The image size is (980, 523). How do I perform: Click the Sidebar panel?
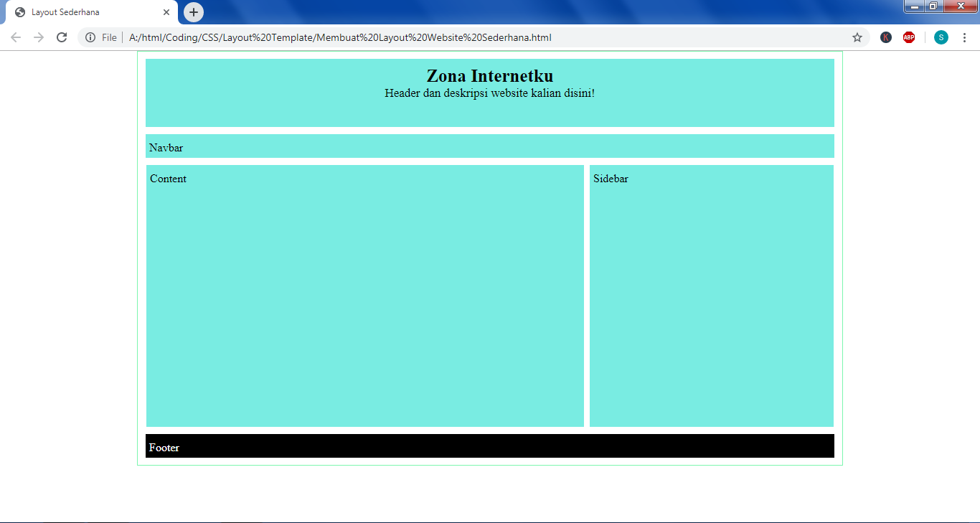tap(711, 296)
